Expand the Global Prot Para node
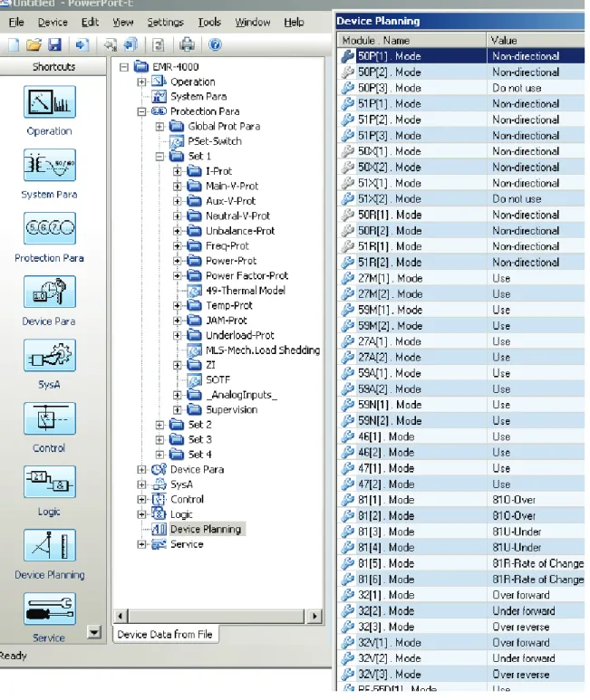This screenshot has width=590, height=700. point(160,127)
